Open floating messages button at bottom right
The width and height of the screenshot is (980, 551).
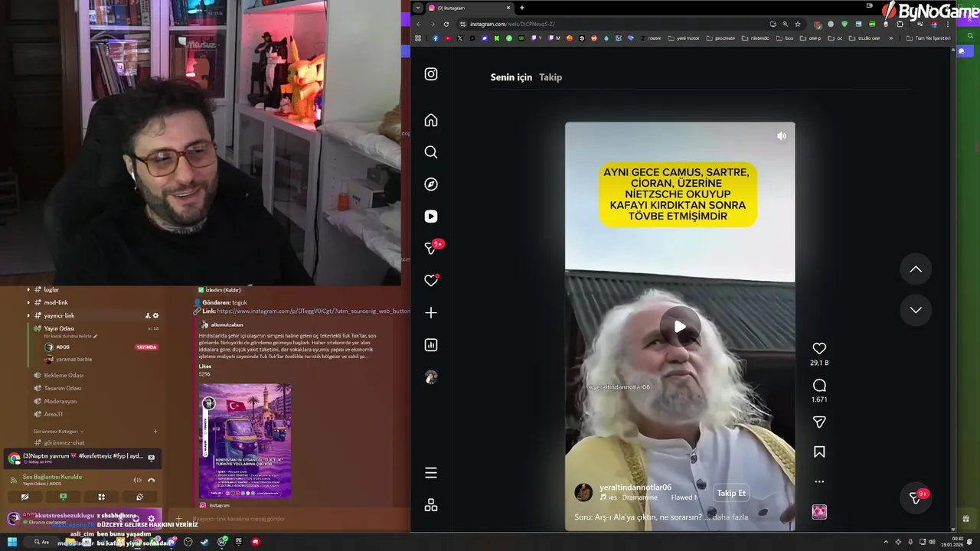[x=915, y=498]
